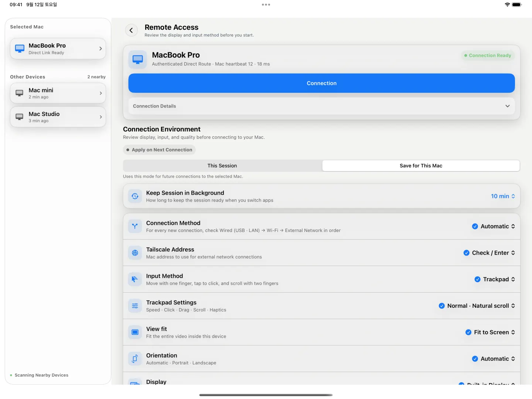
Task: Click the Trackpad Settings sliders icon
Action: click(x=135, y=306)
